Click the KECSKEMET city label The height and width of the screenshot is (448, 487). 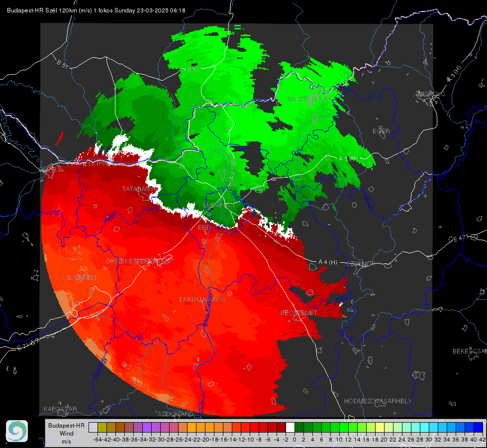point(299,313)
